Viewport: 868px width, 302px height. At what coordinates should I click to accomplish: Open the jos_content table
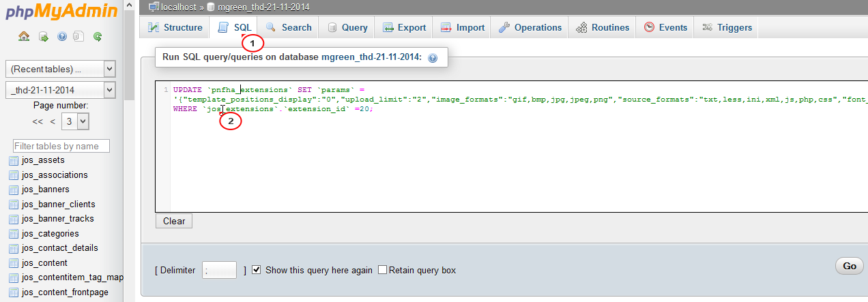[44, 263]
